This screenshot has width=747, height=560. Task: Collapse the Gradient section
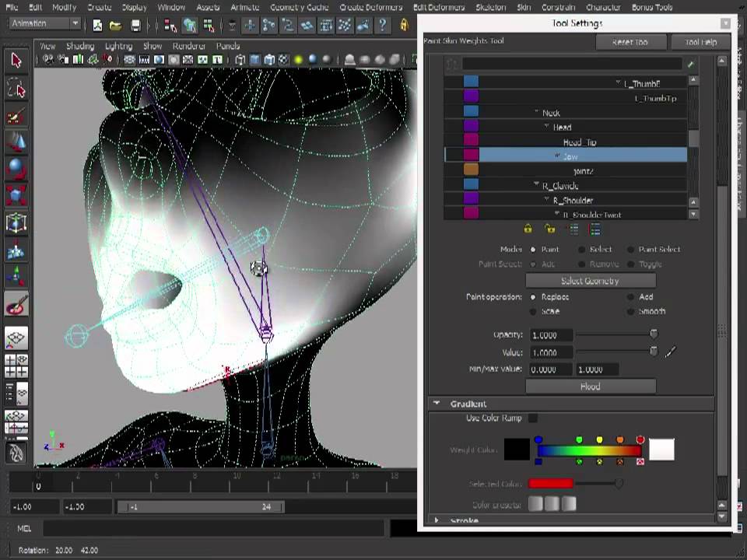[x=437, y=404]
